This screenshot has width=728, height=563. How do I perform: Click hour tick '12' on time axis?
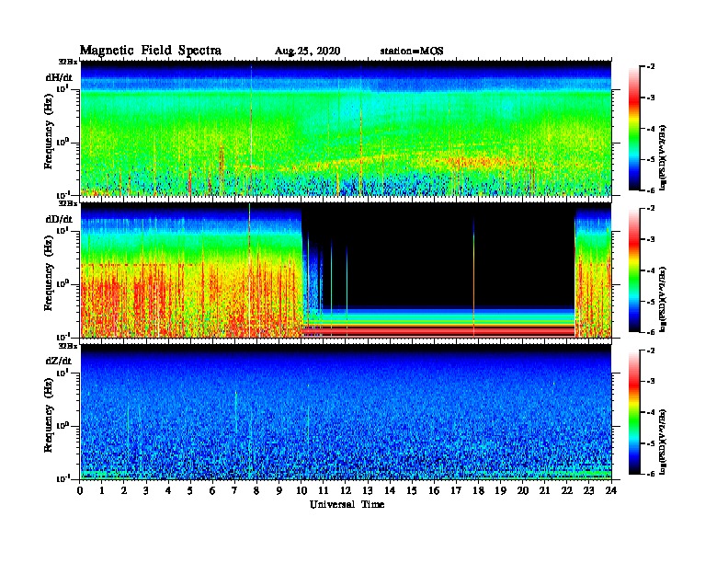(x=345, y=491)
